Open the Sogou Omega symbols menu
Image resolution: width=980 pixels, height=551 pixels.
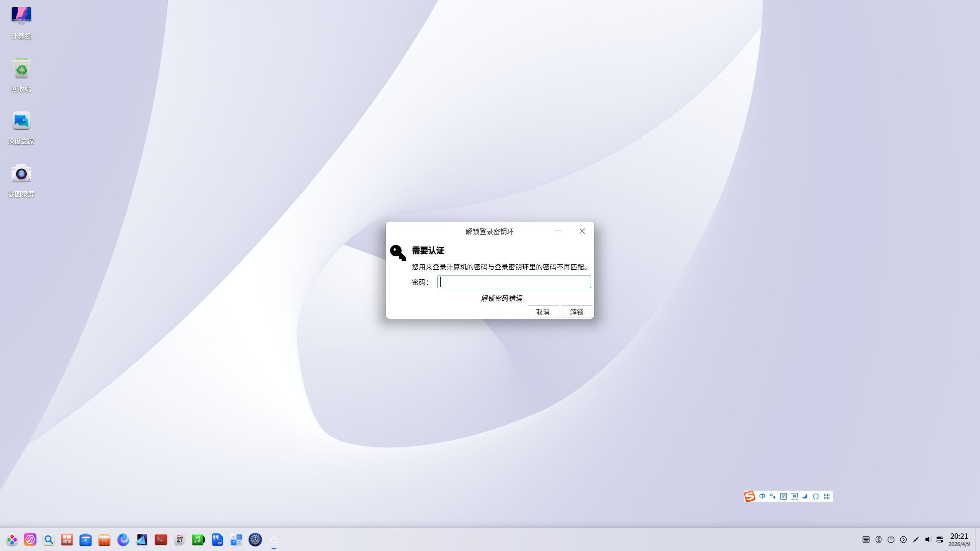[816, 496]
